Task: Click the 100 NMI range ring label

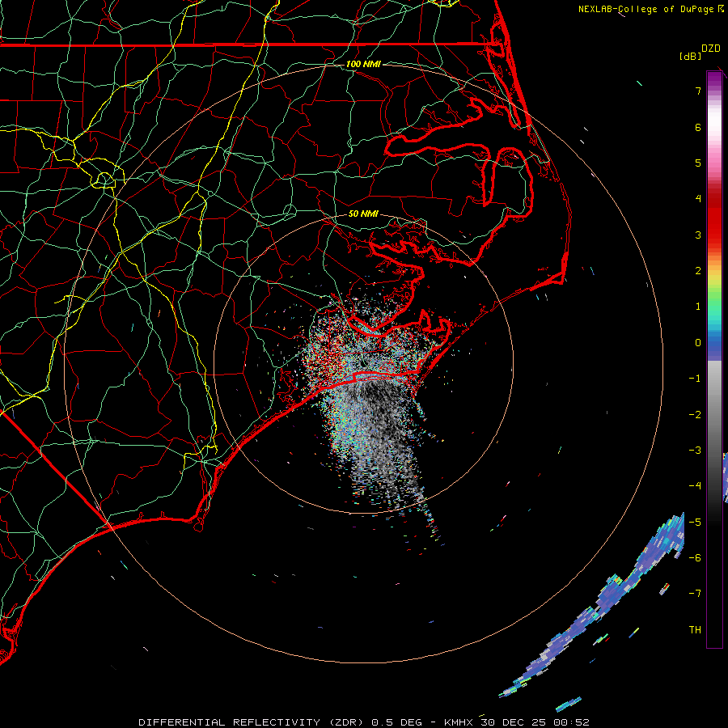Action: [x=363, y=64]
